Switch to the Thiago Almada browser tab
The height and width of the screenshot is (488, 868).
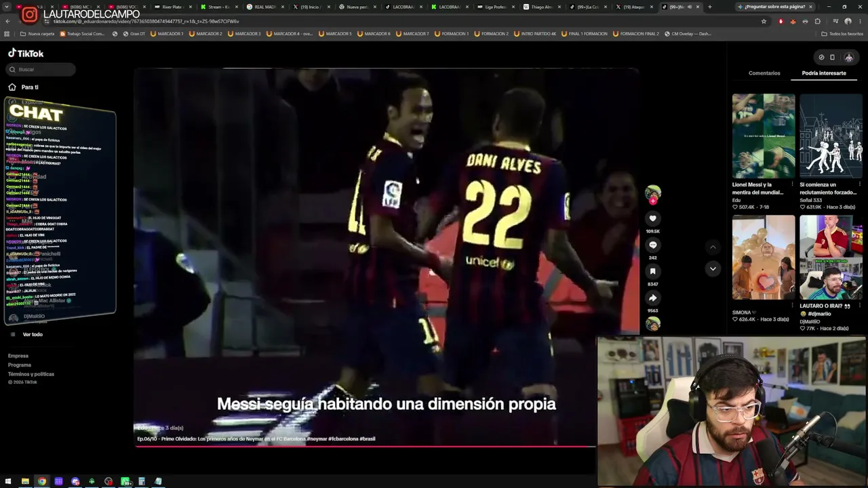[542, 7]
